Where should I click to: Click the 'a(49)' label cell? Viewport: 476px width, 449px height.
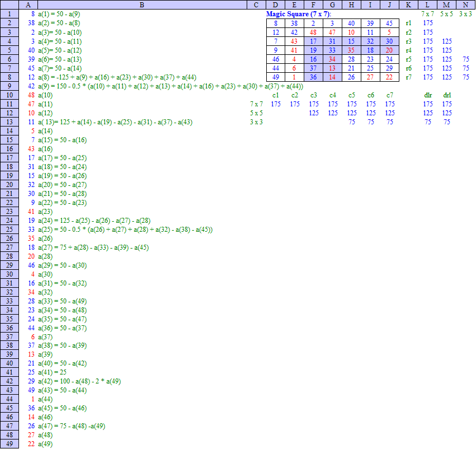coord(45,444)
